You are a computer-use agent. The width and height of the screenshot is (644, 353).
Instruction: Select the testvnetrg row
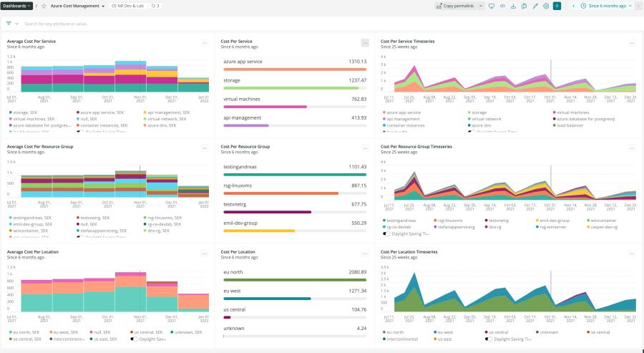[x=295, y=208]
